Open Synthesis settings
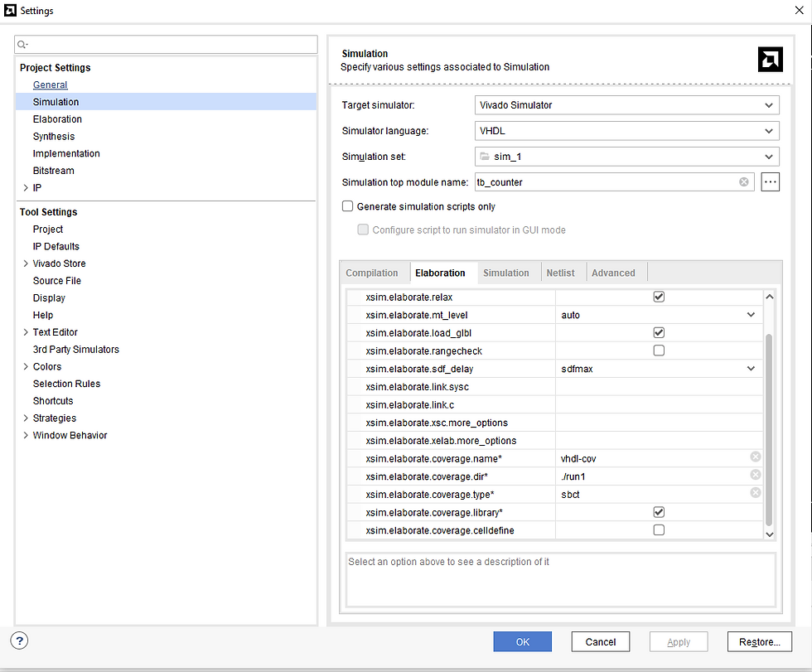This screenshot has height=672, width=812. click(x=54, y=136)
